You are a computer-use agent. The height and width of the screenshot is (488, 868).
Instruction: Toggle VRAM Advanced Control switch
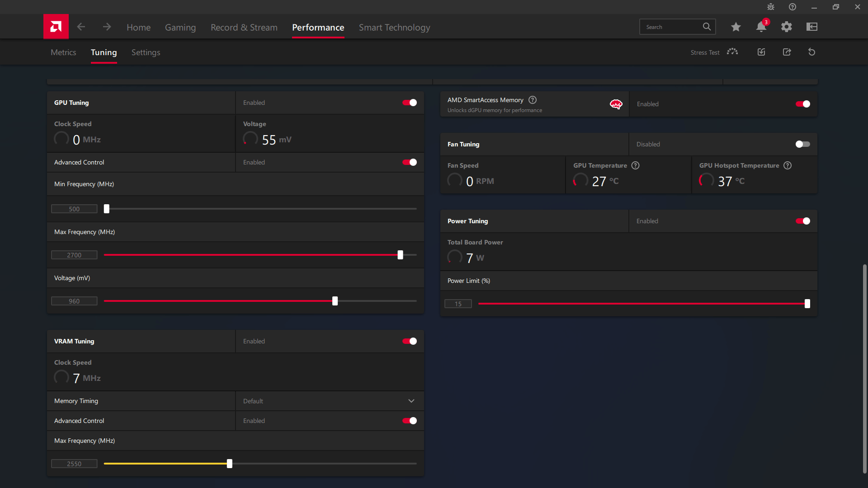tap(410, 421)
